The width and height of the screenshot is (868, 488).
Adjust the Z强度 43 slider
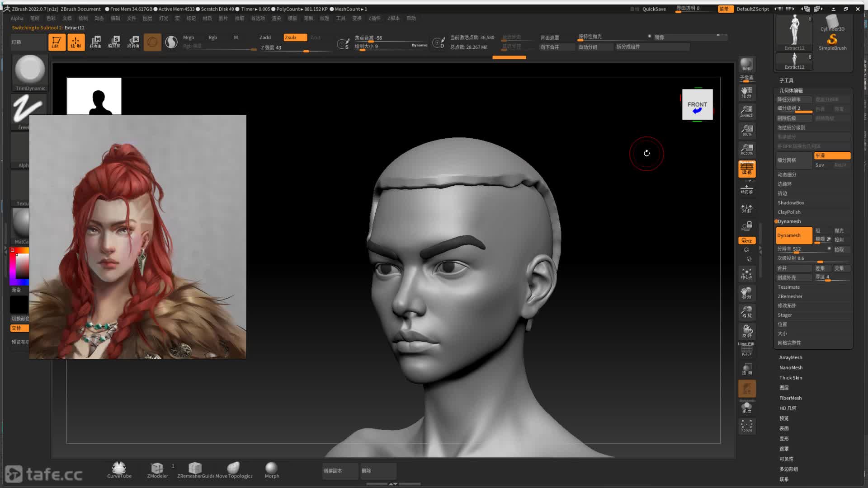pos(296,48)
